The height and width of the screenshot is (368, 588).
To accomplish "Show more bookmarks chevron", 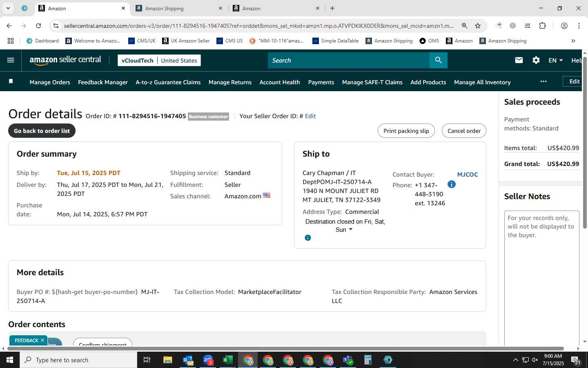I will click(x=573, y=41).
